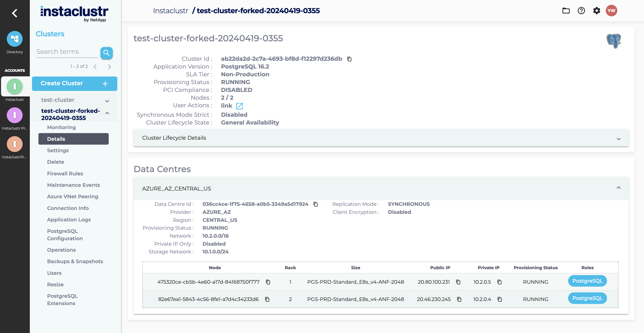This screenshot has width=644, height=333.
Task: Expand Cluster Lifecycle Details panel
Action: (618, 139)
